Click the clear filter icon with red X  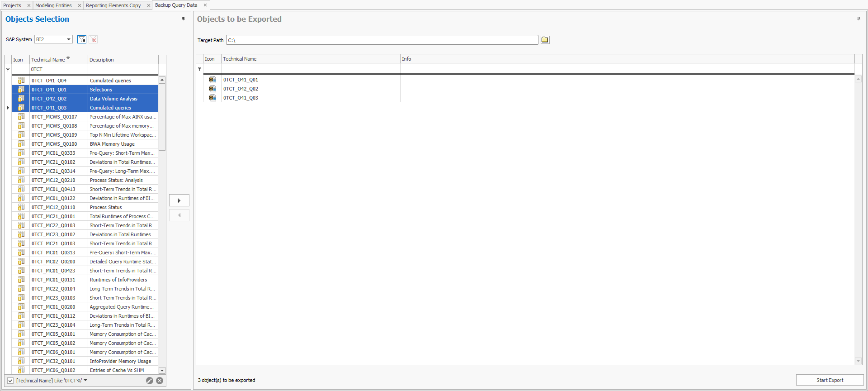pyautogui.click(x=94, y=39)
